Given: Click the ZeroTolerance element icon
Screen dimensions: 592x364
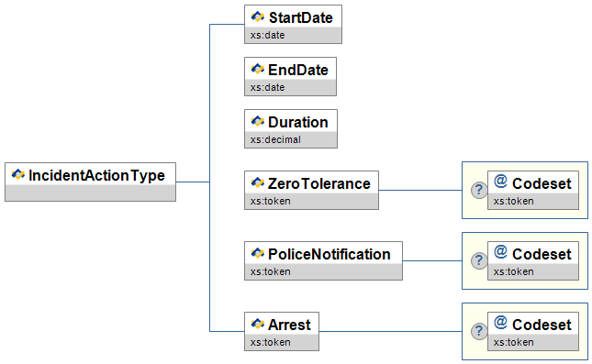Looking at the screenshot, I should tap(258, 183).
